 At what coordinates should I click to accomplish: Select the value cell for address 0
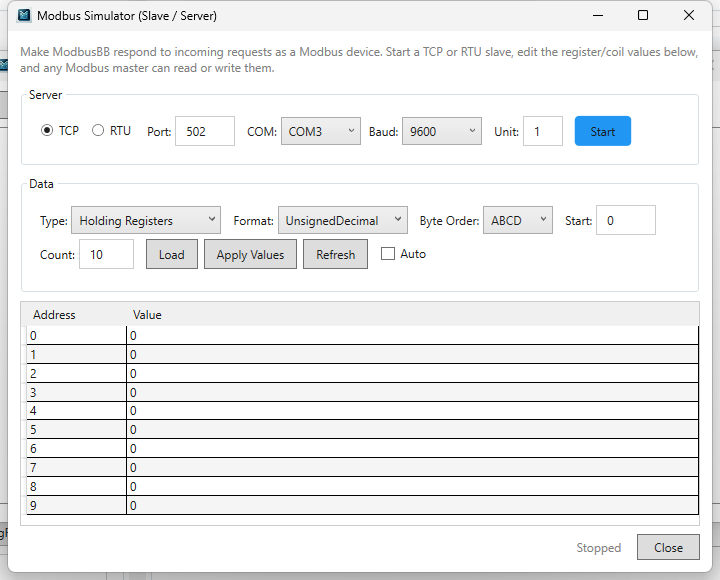click(x=412, y=336)
